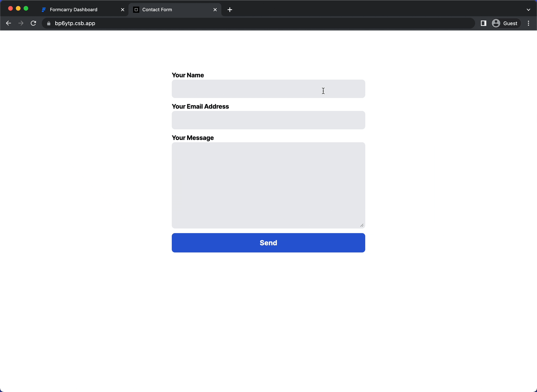
Task: Close the Formcarry Dashboard tab
Action: 122,10
